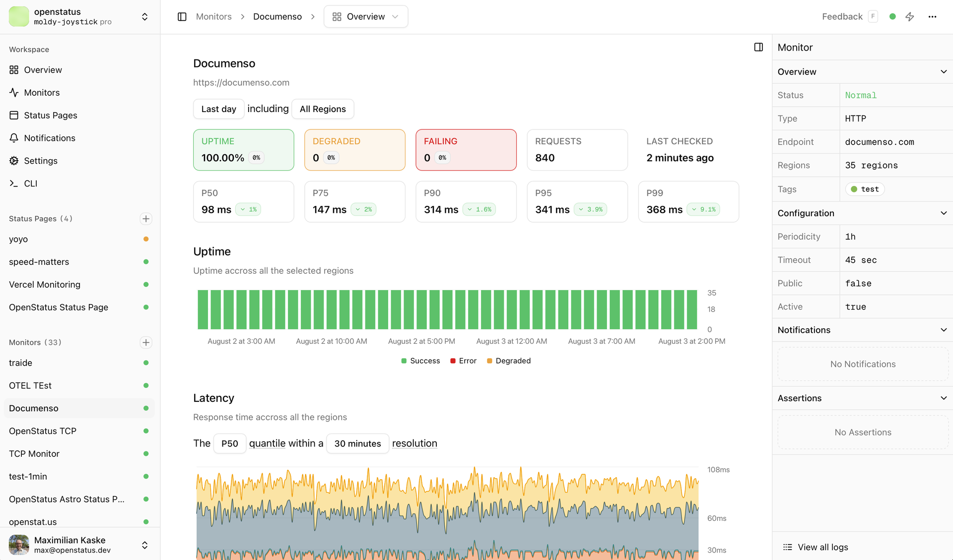Click the P90 314 ms card
Screen dimensions: 953x560
pos(466,202)
